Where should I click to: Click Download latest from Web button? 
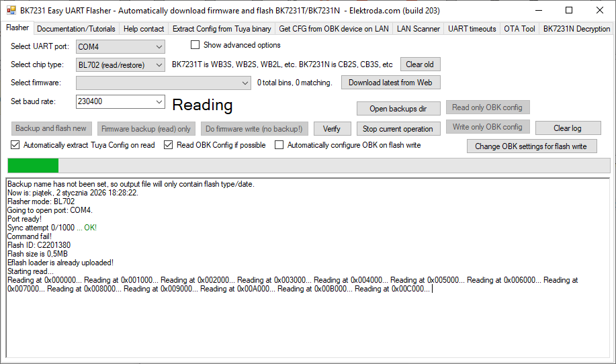(390, 83)
